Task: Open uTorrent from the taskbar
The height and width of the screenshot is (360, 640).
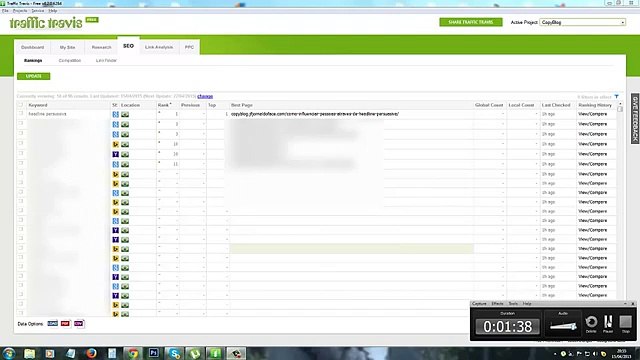Action: click(x=195, y=353)
